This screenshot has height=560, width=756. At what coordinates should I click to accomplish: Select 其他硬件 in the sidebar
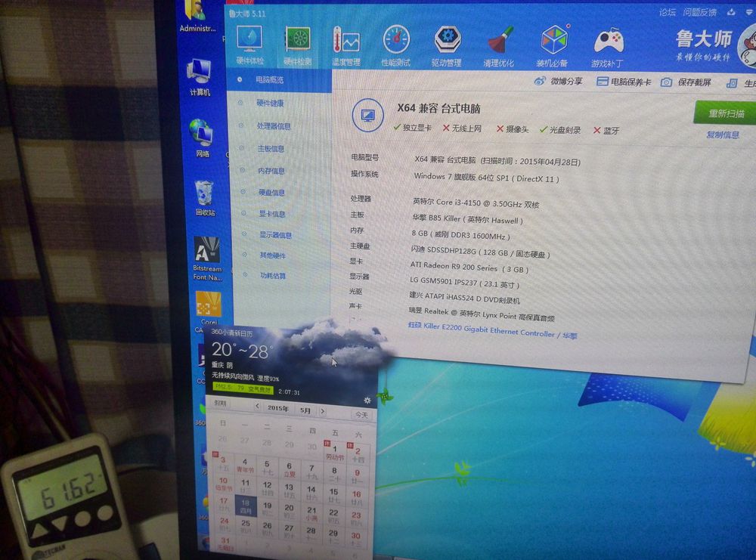click(273, 255)
